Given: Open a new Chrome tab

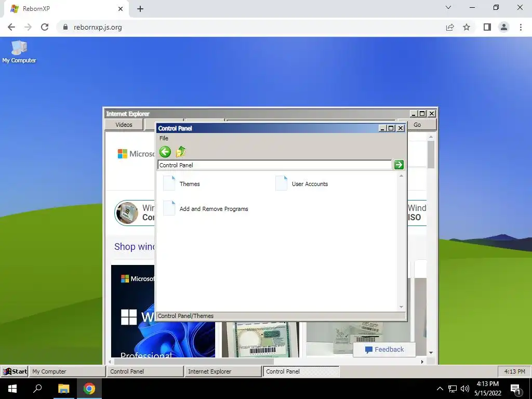Looking at the screenshot, I should (140, 9).
